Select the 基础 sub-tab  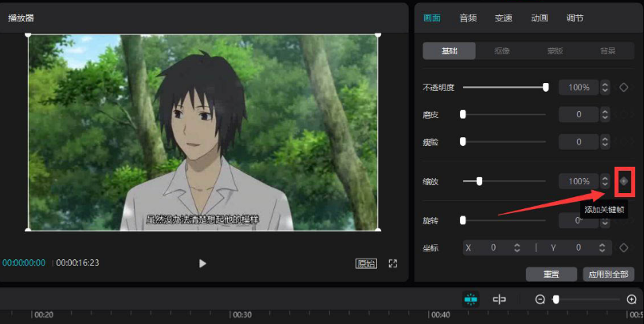click(x=450, y=51)
